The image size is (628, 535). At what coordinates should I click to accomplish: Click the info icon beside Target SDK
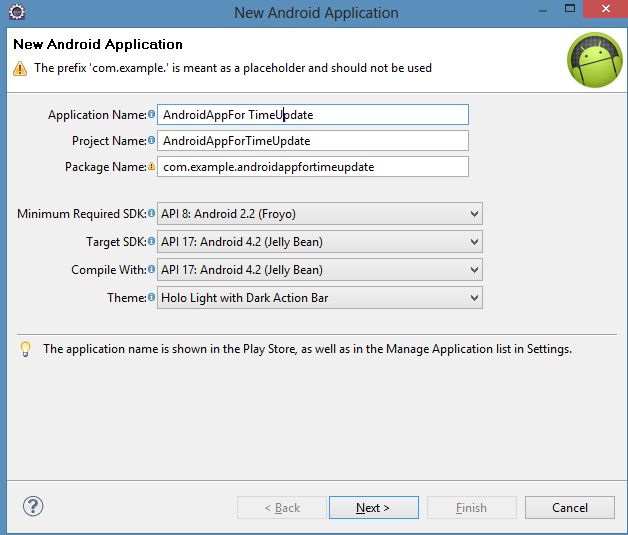(x=152, y=242)
